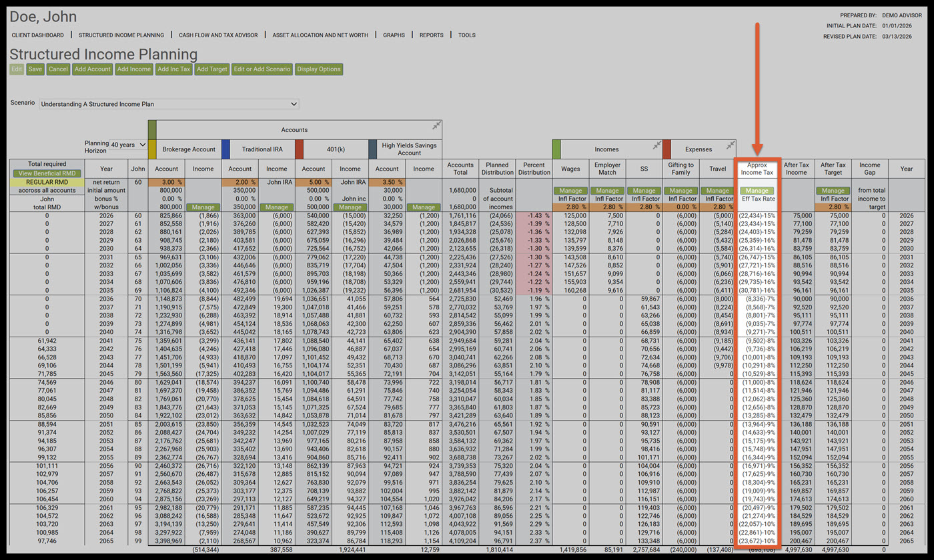This screenshot has height=560, width=934.
Task: Click Manage in the Wages column
Action: pos(571,191)
